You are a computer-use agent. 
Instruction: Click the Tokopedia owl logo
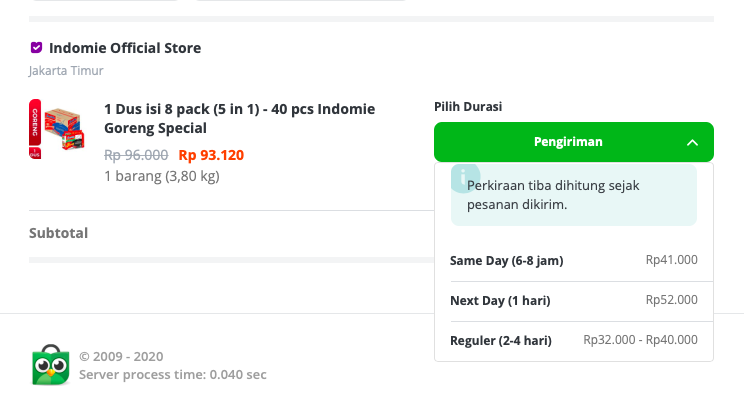[51, 365]
